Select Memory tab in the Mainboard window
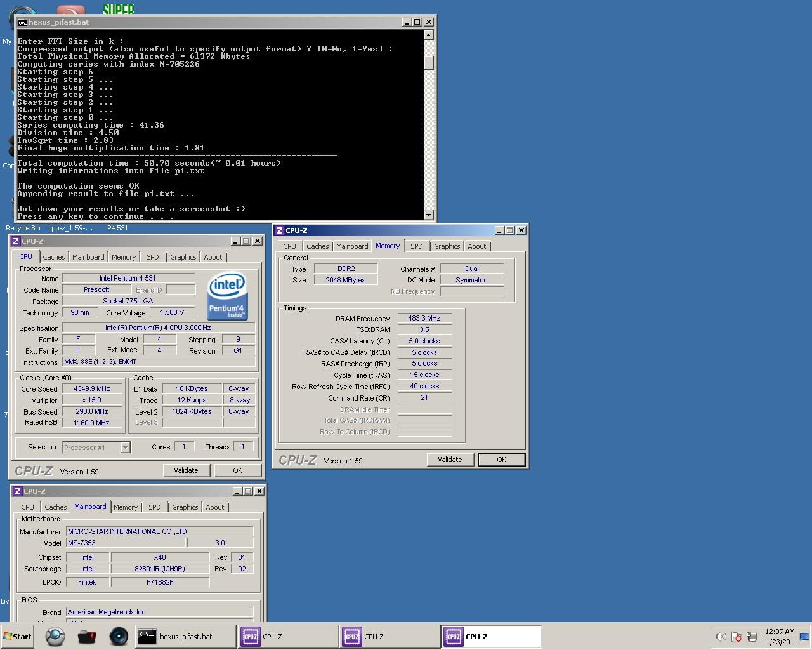This screenshot has height=650, width=812. [126, 507]
